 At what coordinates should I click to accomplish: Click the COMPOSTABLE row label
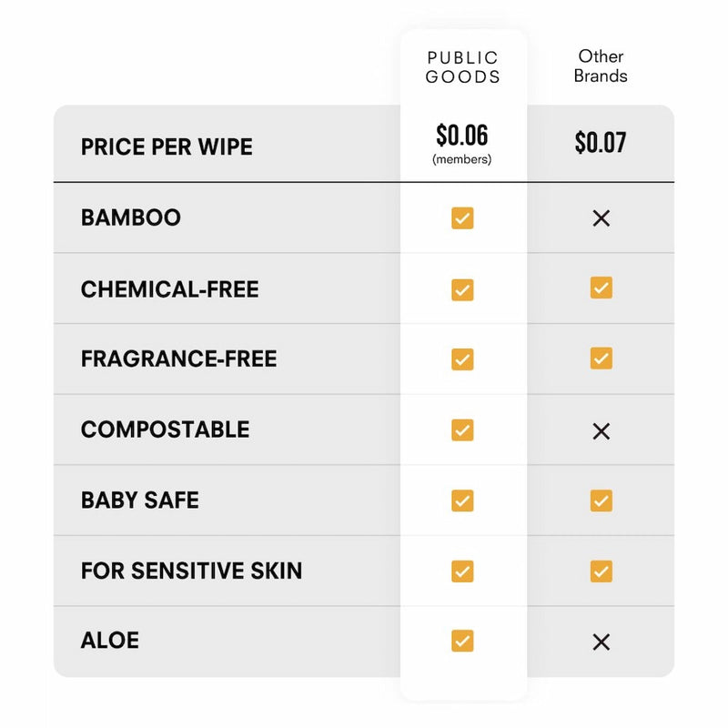pos(165,430)
